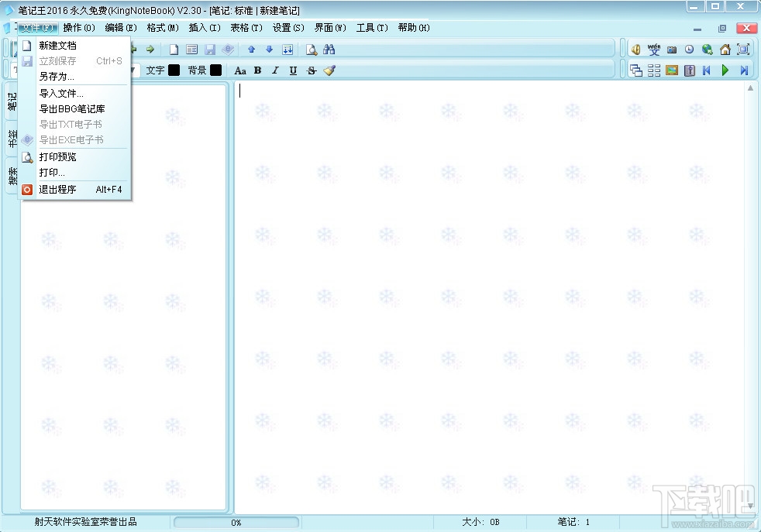
Task: Choose 退出程序 menu entry
Action: 74,189
